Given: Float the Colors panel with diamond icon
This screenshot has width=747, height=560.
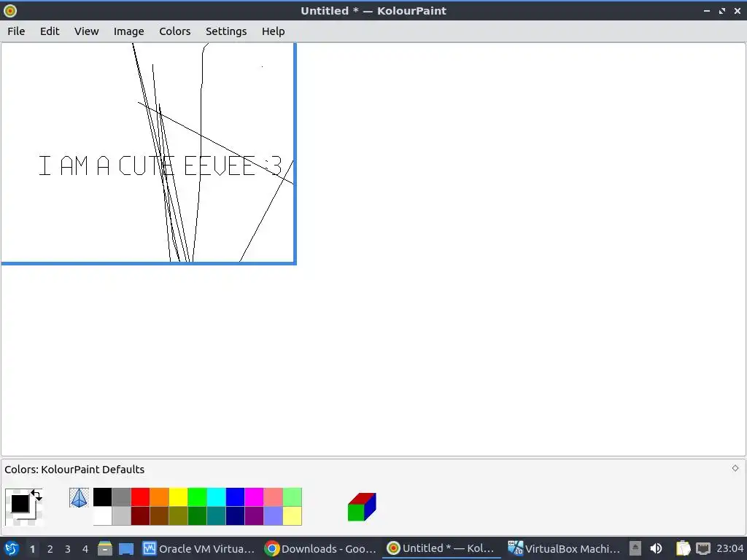Looking at the screenshot, I should point(735,468).
